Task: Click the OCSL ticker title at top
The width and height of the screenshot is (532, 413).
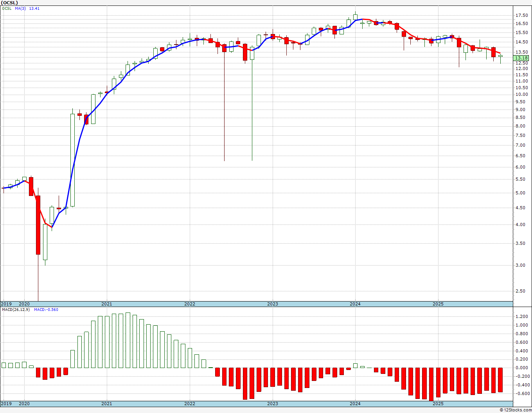Action: (x=9, y=2)
